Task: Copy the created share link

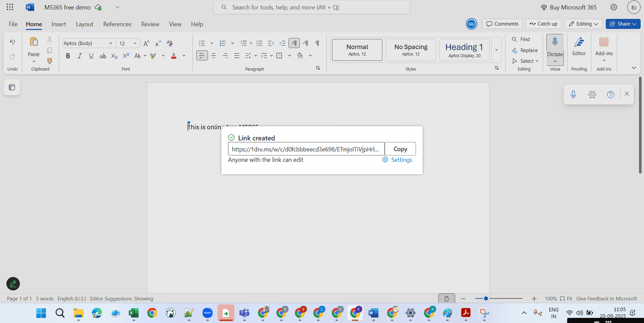Action: (400, 149)
